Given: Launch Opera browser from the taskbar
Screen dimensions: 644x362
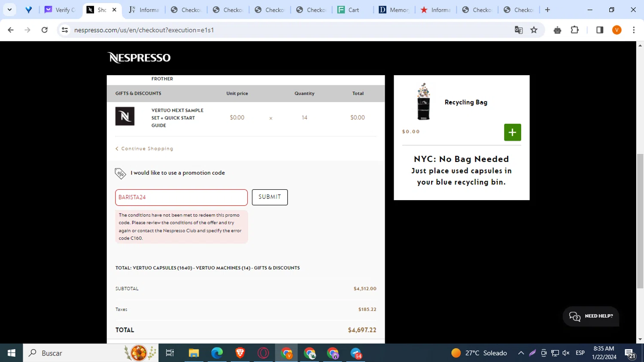Looking at the screenshot, I should coord(263,353).
